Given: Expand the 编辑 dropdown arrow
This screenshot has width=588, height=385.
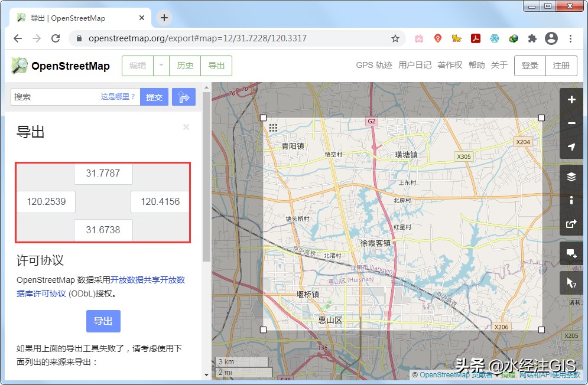Looking at the screenshot, I should point(161,66).
